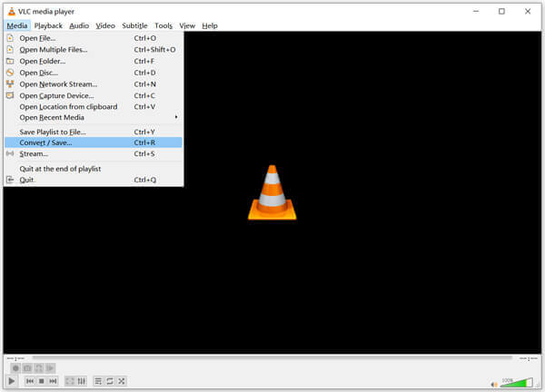
Task: Open the Media menu
Action: tap(17, 25)
